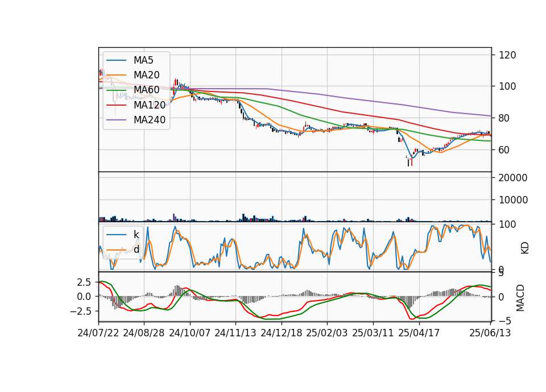Click the MA120 legend label
Viewport: 546px width, 392px height.
click(150, 105)
